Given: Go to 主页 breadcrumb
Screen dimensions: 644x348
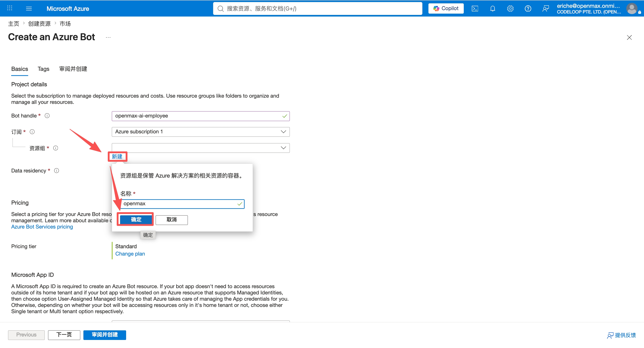Looking at the screenshot, I should (13, 23).
